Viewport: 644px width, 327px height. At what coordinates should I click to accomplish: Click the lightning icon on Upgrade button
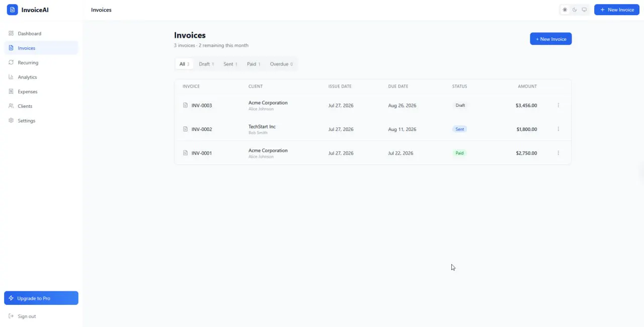(x=11, y=298)
